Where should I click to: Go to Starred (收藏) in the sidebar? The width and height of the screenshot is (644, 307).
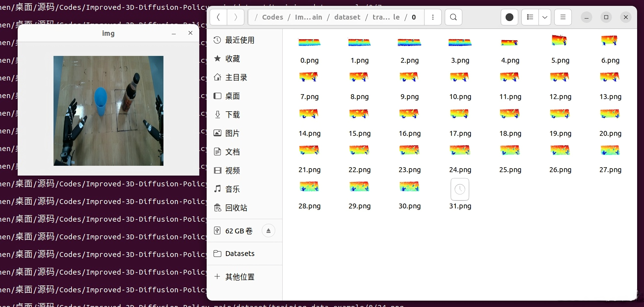[x=232, y=58]
